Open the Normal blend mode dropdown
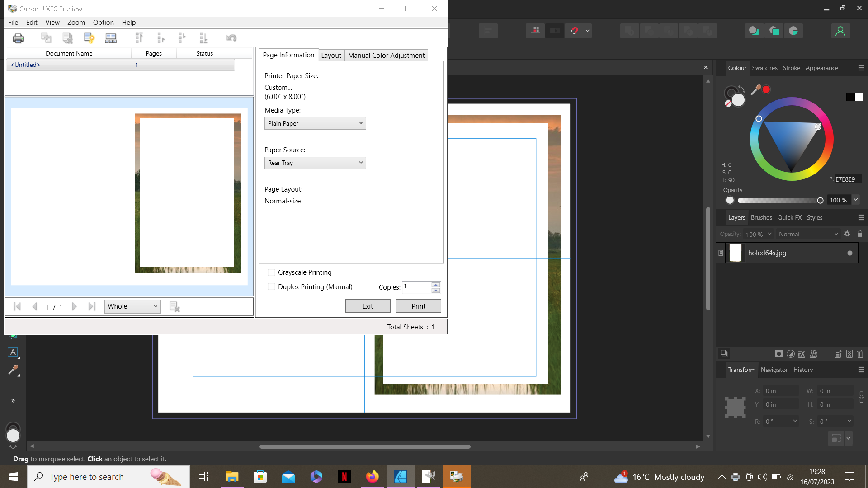 tap(808, 234)
